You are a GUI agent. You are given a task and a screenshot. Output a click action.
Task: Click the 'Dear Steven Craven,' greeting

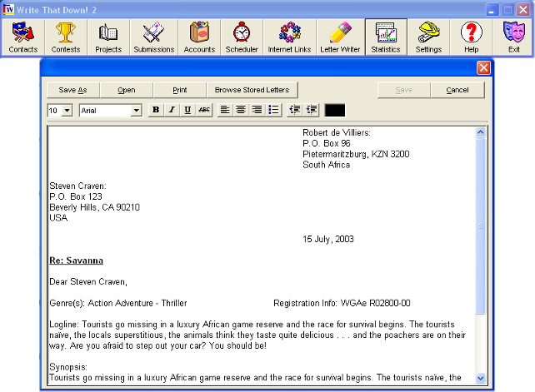coord(88,282)
